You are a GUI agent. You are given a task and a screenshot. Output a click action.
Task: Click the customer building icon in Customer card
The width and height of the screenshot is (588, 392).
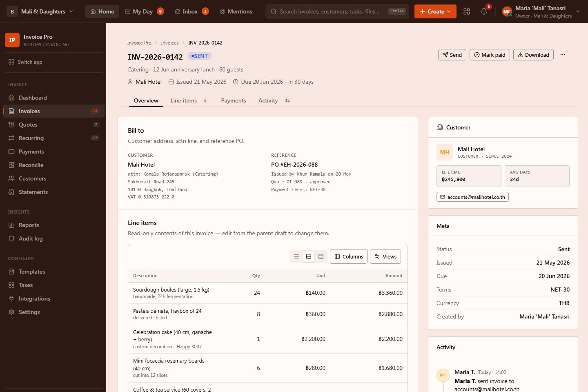tap(440, 127)
